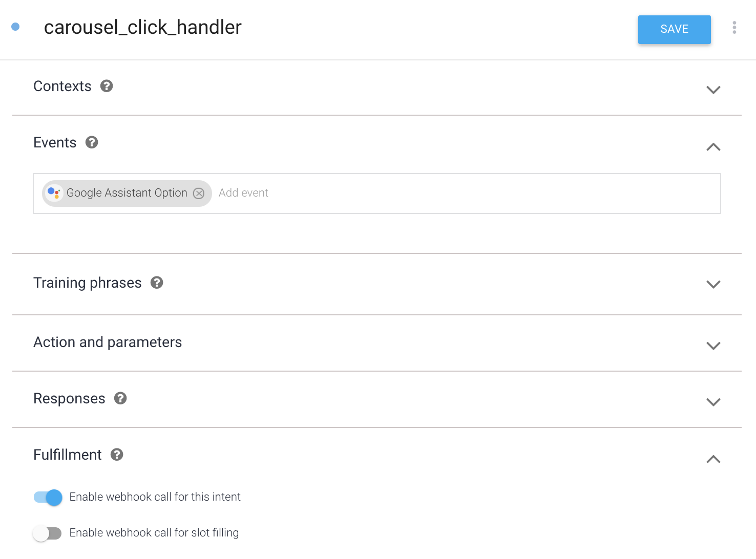Enable webhook call for slot filling

(47, 533)
